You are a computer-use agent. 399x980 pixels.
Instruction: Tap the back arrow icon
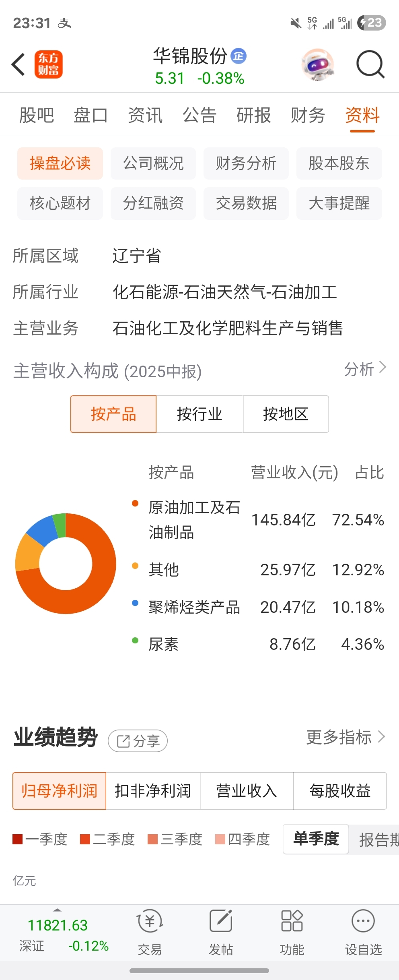(19, 64)
